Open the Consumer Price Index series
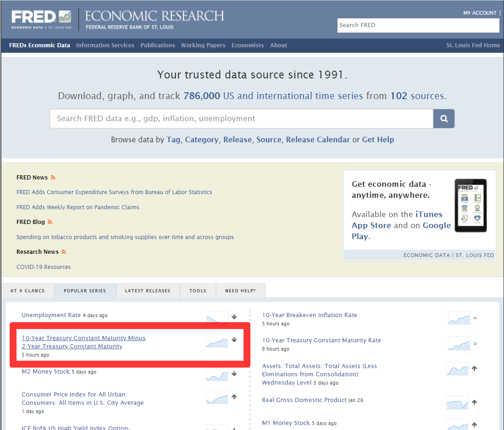This screenshot has height=430, width=504. [83, 398]
